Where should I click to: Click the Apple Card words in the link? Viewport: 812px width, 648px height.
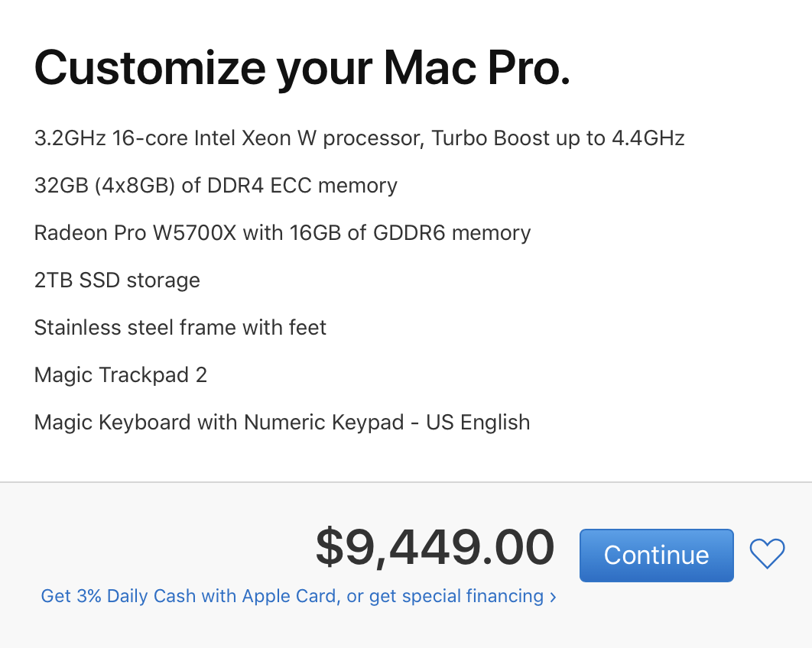pos(291,596)
